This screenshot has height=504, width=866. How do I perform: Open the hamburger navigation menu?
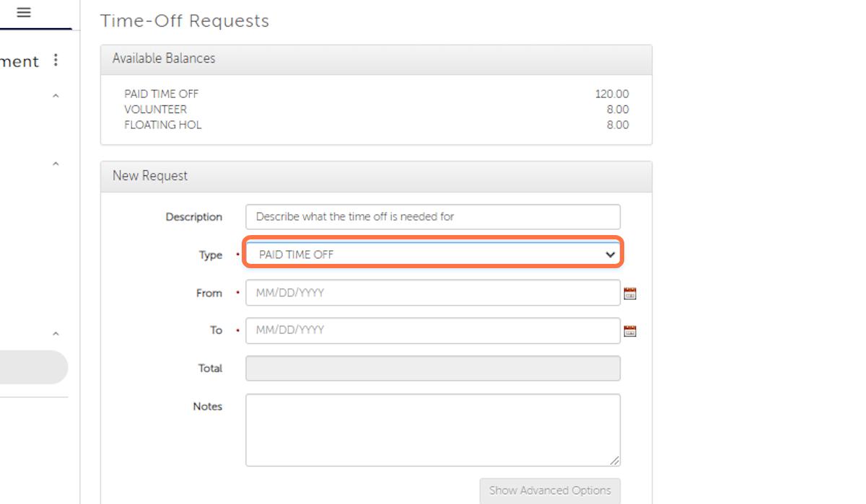click(x=24, y=12)
